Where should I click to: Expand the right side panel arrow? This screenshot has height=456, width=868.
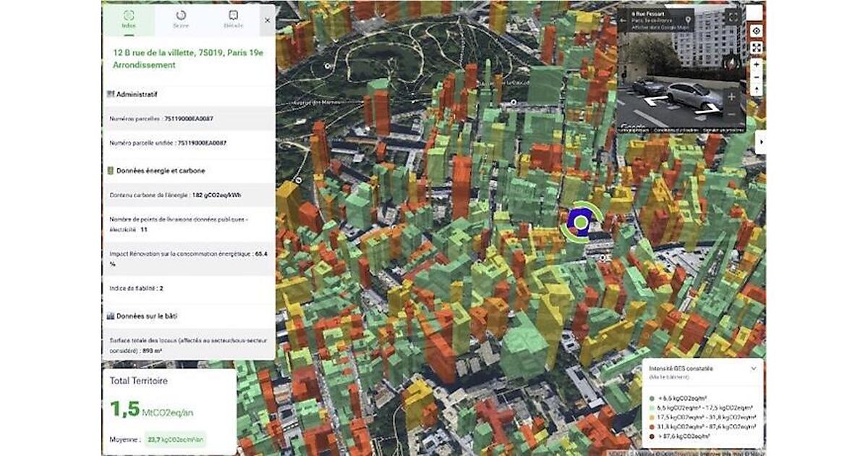759,142
